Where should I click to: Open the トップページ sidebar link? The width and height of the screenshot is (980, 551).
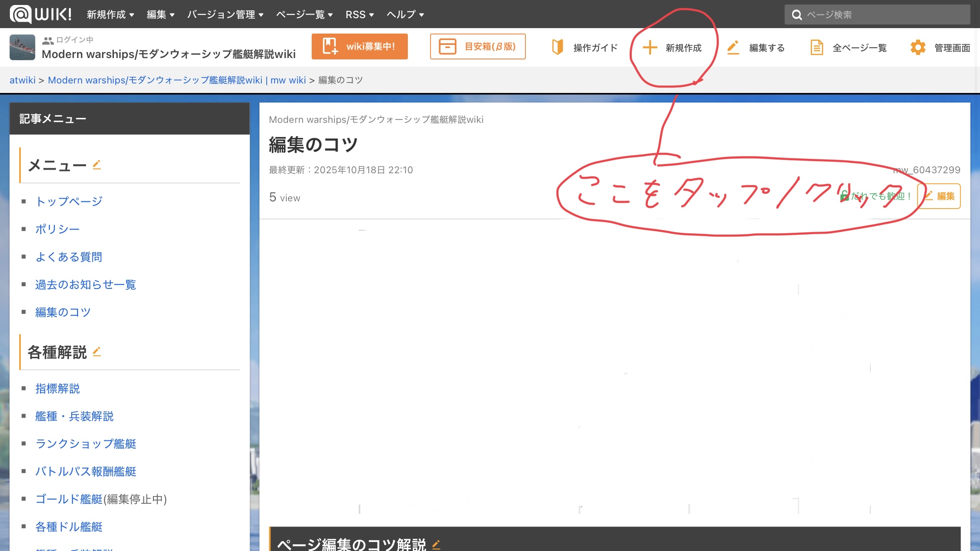click(69, 201)
